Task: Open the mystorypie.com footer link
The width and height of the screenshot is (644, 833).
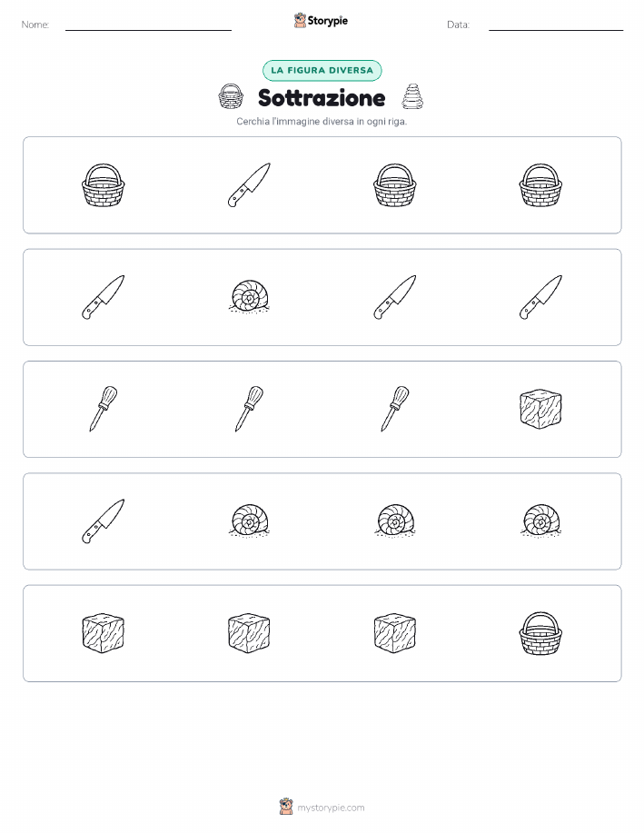Action: [x=322, y=807]
